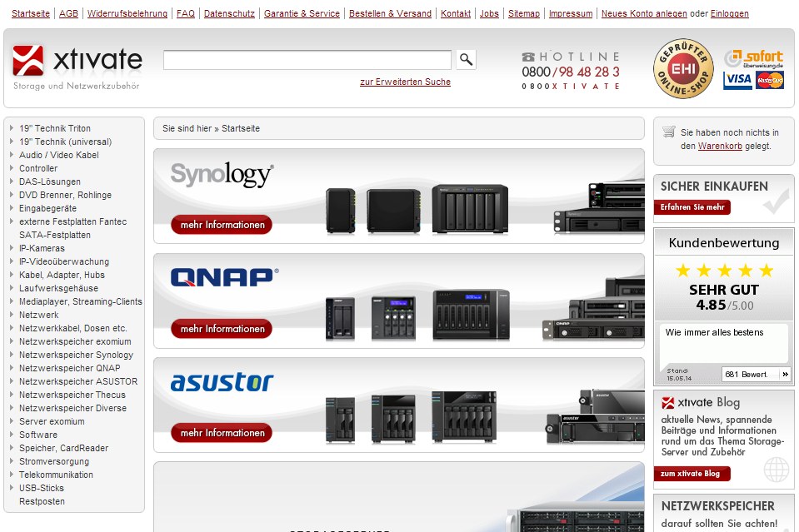Viewport: 799px width, 532px height.
Task: Expand 19" Technik Triton category arrow
Action: [12, 127]
